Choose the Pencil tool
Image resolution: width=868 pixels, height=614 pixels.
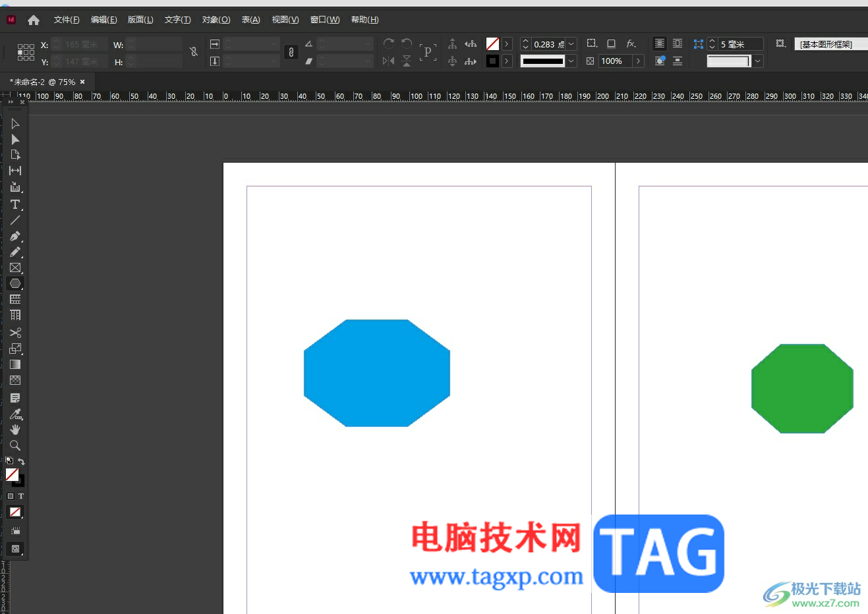tap(15, 252)
